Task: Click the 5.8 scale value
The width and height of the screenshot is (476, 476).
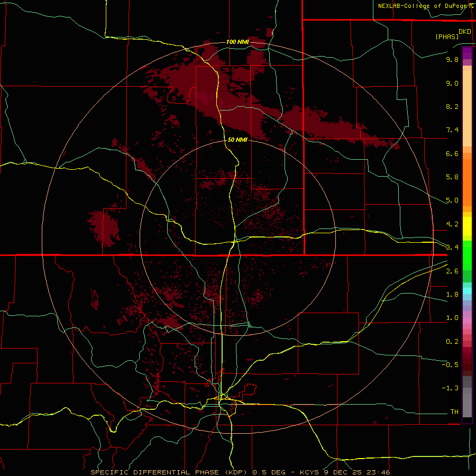Action: pyautogui.click(x=452, y=177)
